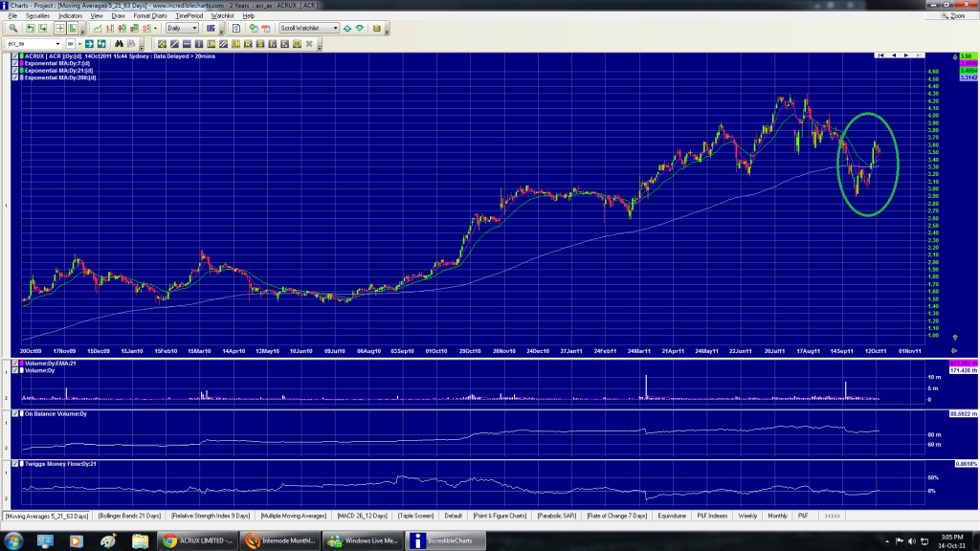This screenshot has width=980, height=551.
Task: Uncheck the Exponential MA Dy:200 checkbox
Action: click(x=15, y=77)
